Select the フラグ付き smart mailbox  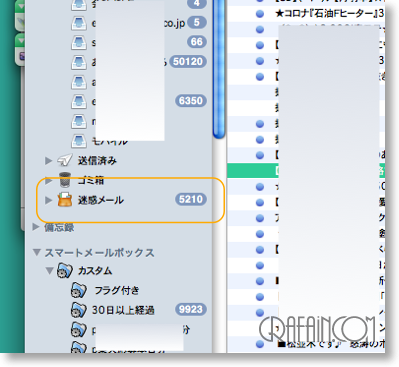click(117, 290)
